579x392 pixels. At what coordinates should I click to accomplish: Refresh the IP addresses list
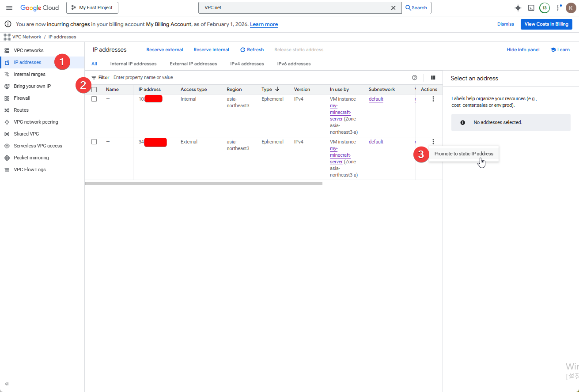tap(252, 50)
